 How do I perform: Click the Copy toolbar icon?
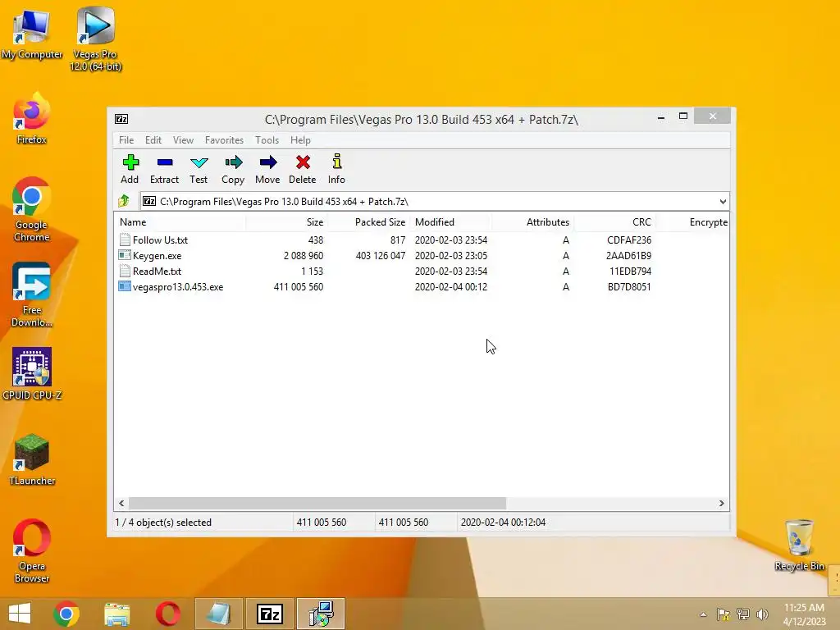point(233,162)
